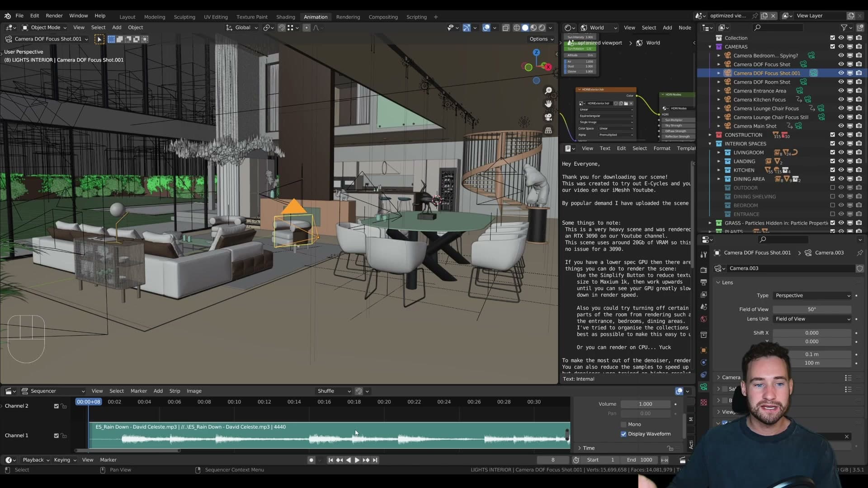
Task: Toggle perspective/orthographic grid gizmo
Action: [x=548, y=130]
